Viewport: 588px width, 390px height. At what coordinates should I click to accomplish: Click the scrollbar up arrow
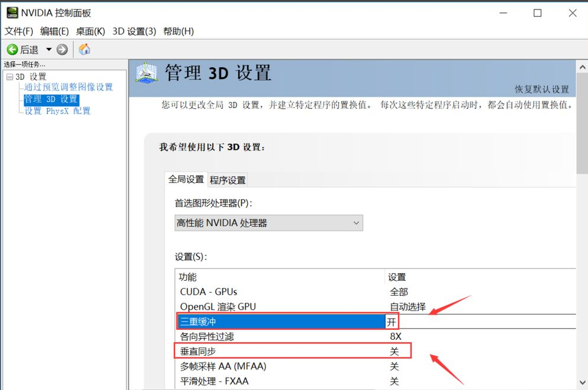pos(582,67)
